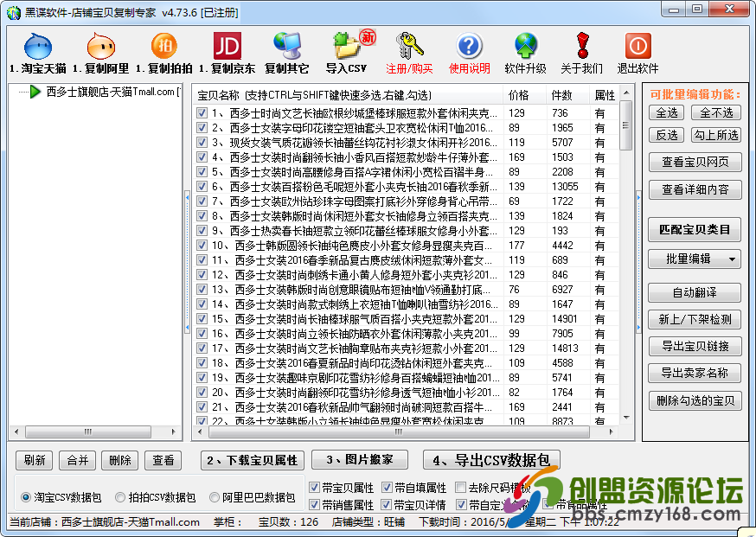Open the 批量编辑 dropdown
Viewport: 756px width, 537px height.
coord(695,259)
